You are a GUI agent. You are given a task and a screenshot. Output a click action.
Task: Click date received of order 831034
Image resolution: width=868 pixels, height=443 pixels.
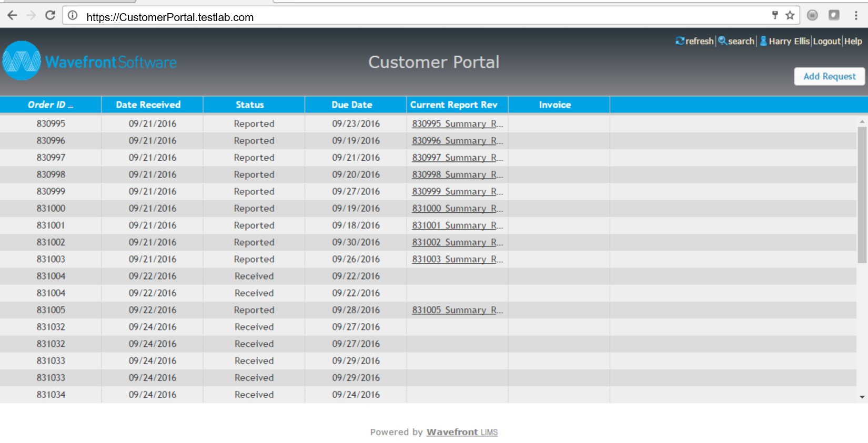pos(153,395)
